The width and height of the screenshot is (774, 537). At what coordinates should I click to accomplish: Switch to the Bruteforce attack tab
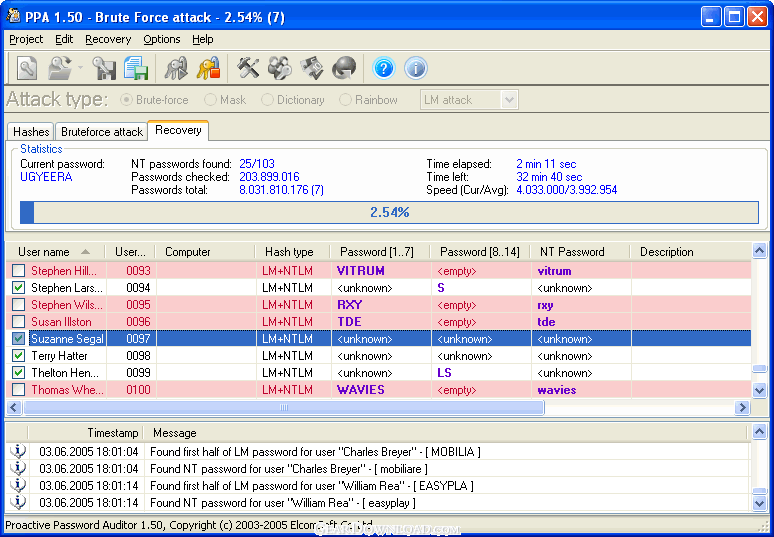point(102,132)
